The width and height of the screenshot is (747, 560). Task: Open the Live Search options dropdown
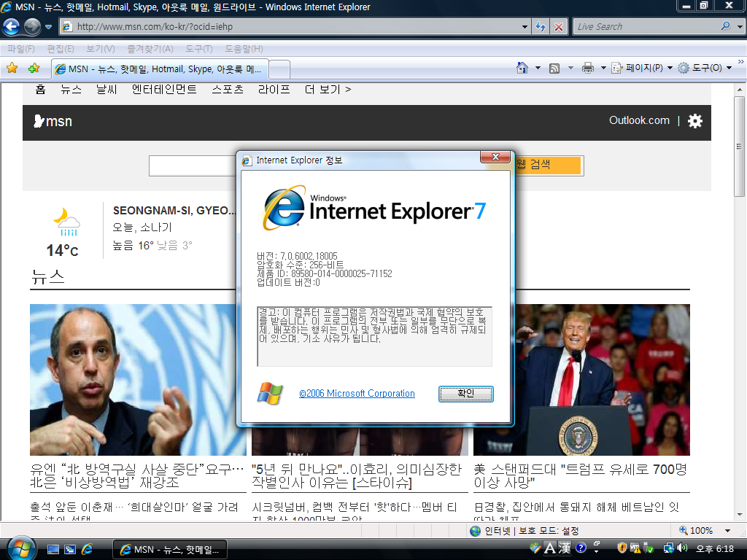[x=740, y=27]
